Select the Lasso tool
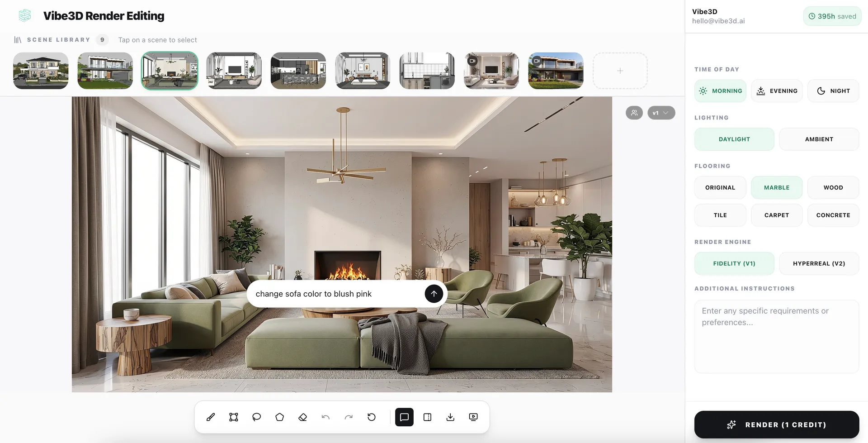 pos(256,417)
